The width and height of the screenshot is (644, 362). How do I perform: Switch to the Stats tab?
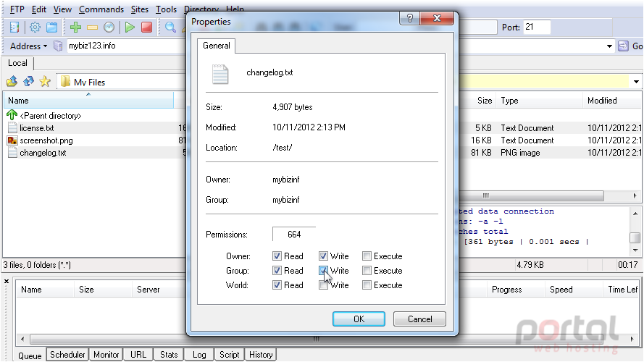click(x=169, y=354)
